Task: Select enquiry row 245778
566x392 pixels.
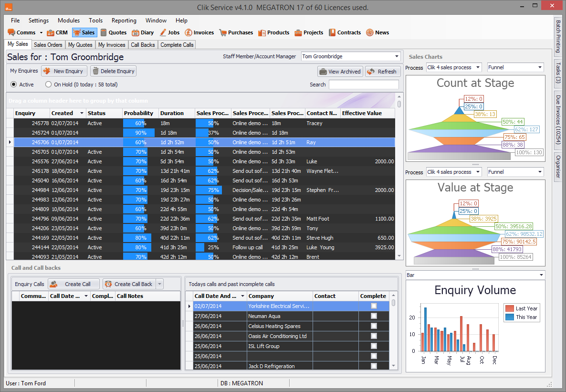Action: point(204,123)
